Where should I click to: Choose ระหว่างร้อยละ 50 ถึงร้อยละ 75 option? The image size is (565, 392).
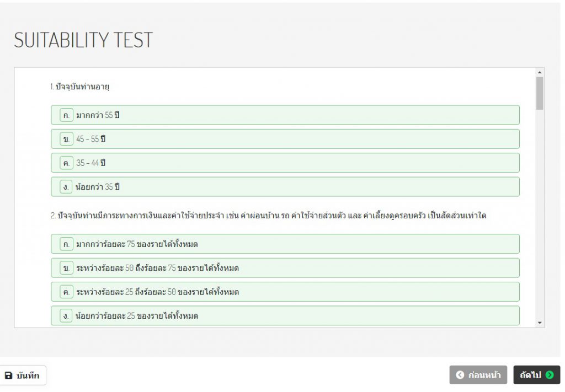pyautogui.click(x=285, y=268)
